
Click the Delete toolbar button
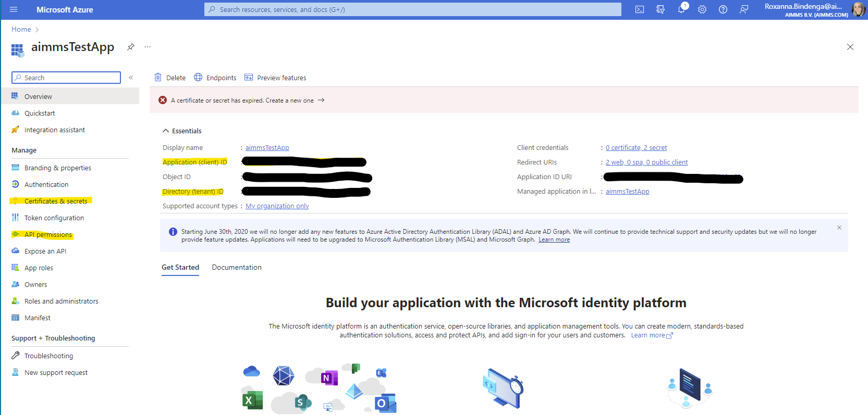click(170, 78)
